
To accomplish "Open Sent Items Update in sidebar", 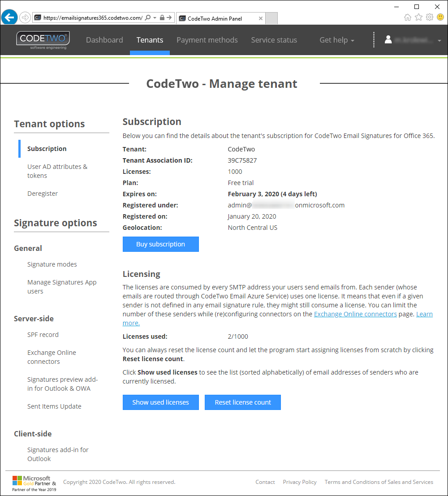I will point(54,406).
